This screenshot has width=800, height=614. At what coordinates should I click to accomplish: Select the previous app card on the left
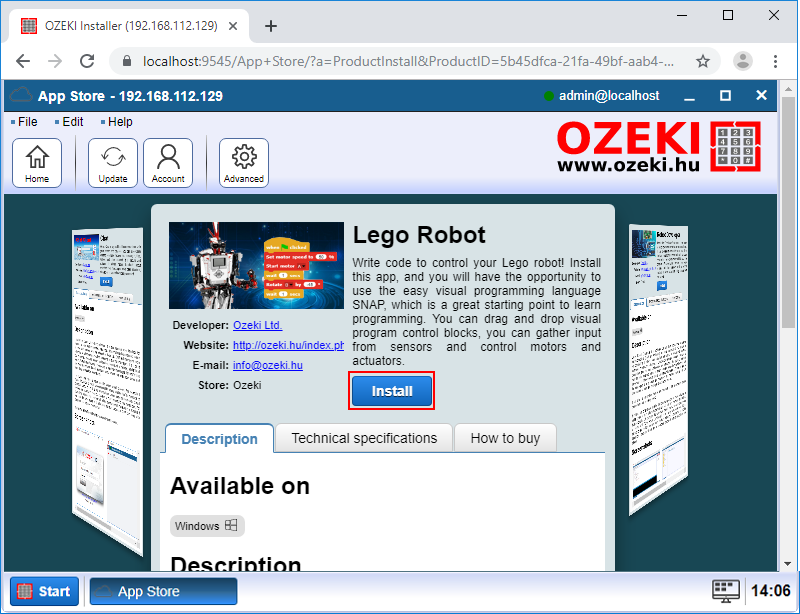tap(108, 390)
